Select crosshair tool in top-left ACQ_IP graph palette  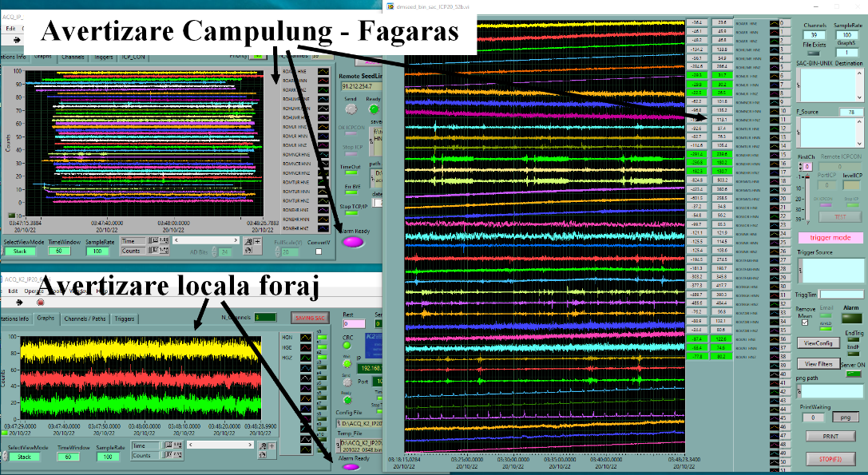[x=257, y=241]
